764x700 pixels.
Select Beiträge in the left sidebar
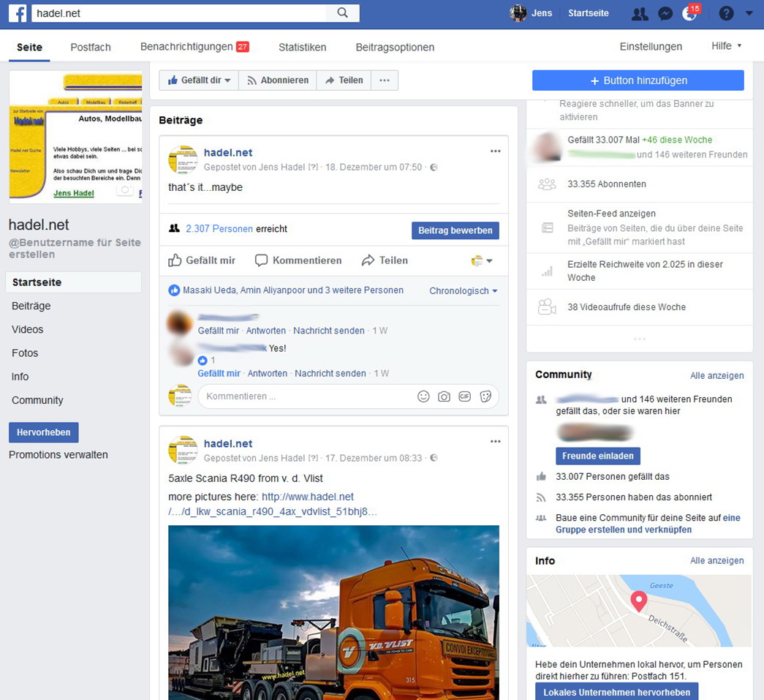[x=31, y=306]
